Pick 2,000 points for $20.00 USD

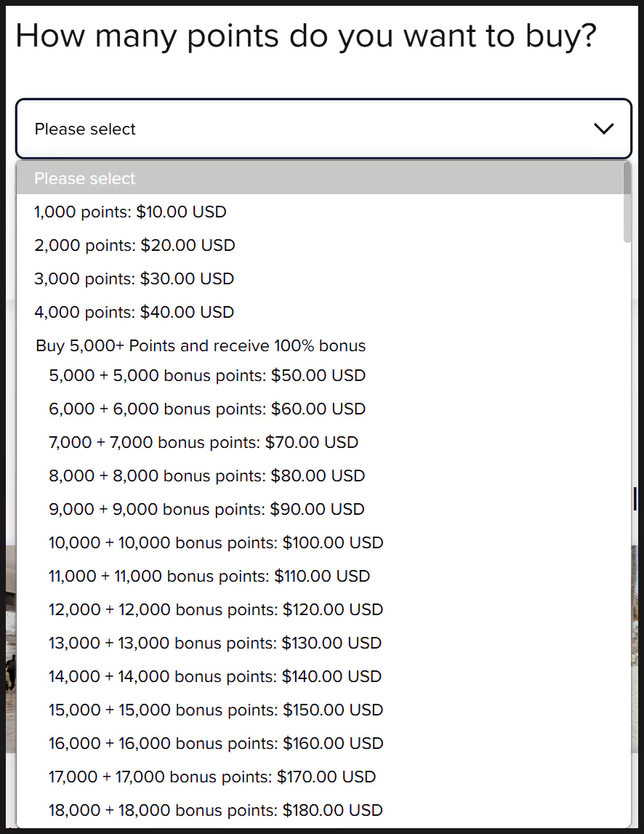135,246
